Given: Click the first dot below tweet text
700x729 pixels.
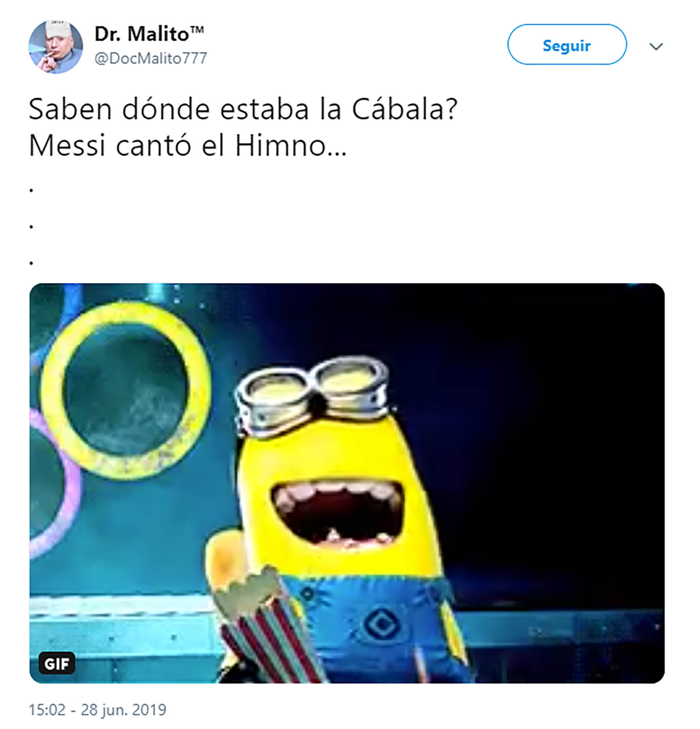Looking at the screenshot, I should (31, 191).
